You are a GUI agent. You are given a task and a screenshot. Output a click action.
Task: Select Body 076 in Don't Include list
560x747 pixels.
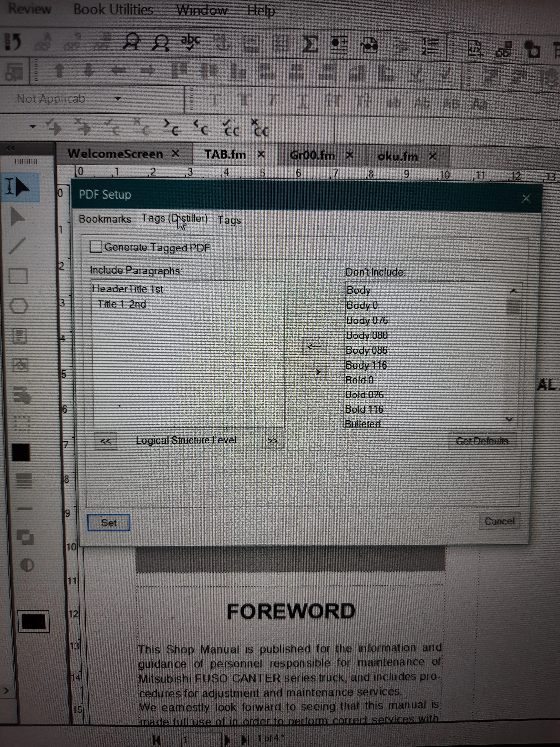point(367,320)
